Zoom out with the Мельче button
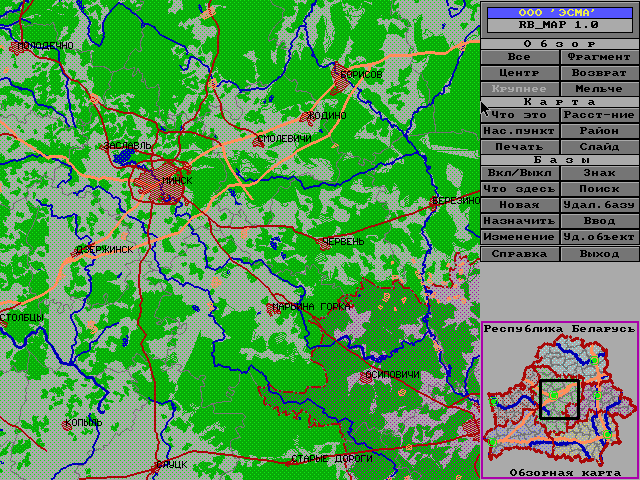This screenshot has width=640, height=480. tap(599, 89)
